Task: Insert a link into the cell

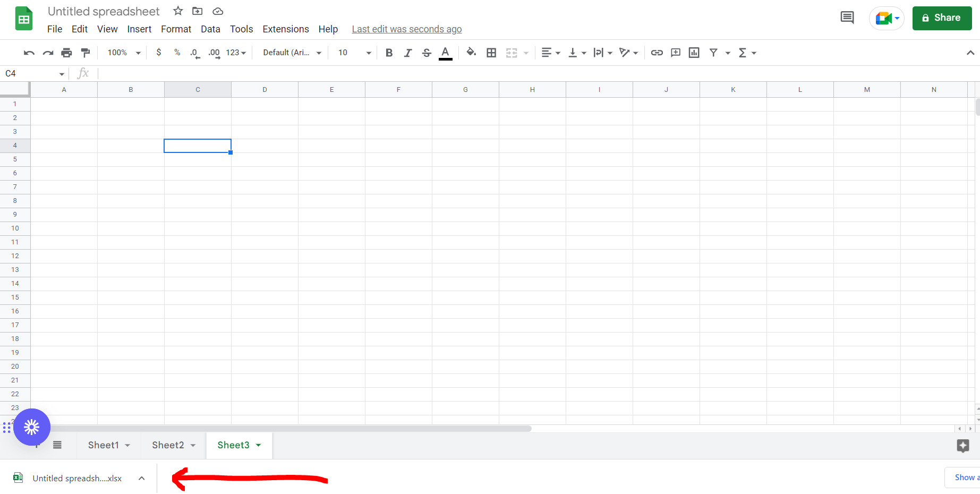Action: point(657,53)
